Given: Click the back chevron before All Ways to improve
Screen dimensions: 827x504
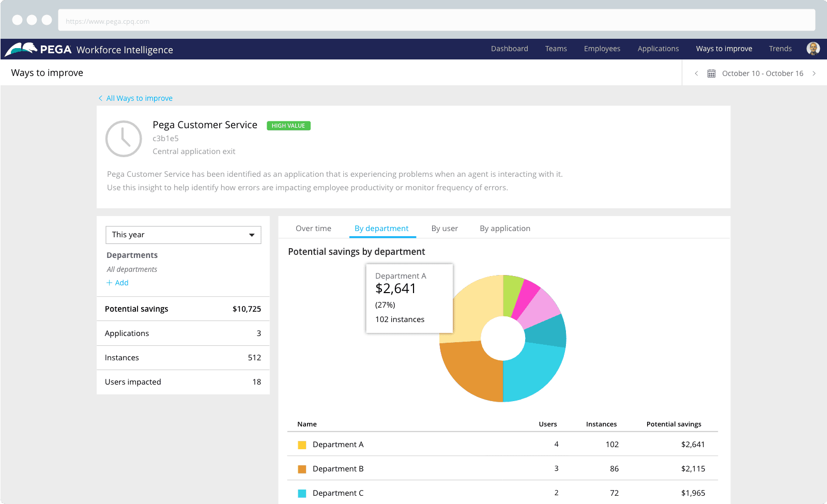Looking at the screenshot, I should 100,98.
